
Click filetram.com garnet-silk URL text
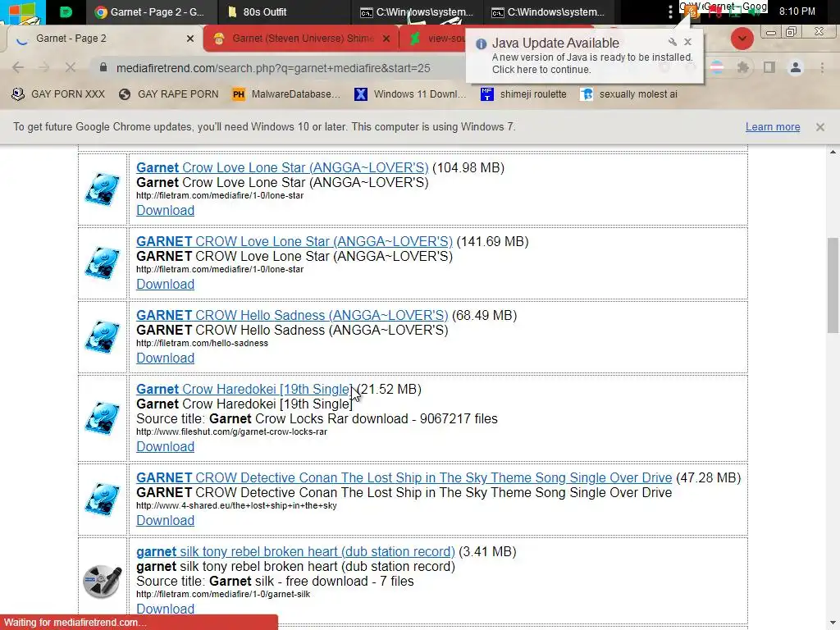tap(223, 594)
